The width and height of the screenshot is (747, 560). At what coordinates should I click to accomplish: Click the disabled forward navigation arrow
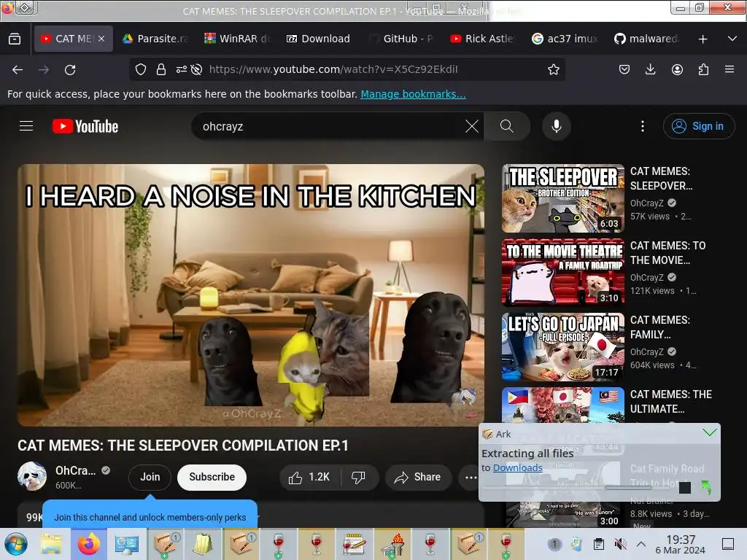click(44, 70)
